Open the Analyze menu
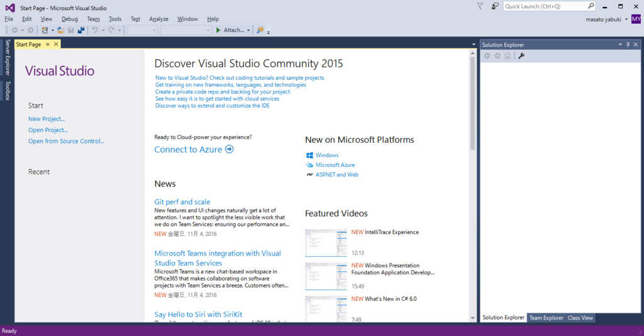Viewport: 644px width, 336px height. point(158,19)
